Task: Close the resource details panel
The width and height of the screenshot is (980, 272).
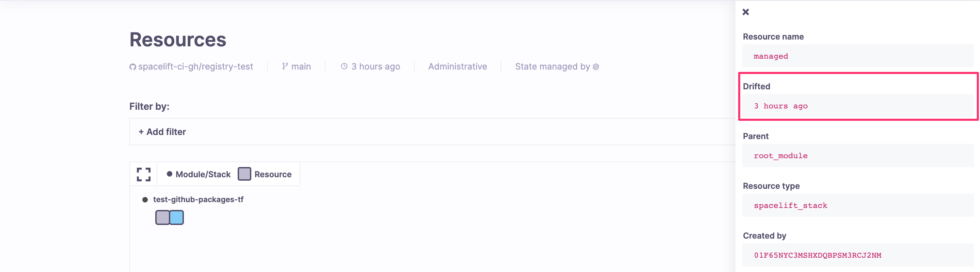Action: (745, 12)
